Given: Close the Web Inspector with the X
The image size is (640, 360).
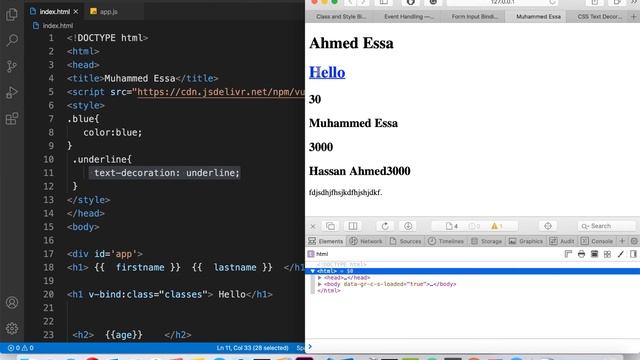Looking at the screenshot, I should [313, 226].
